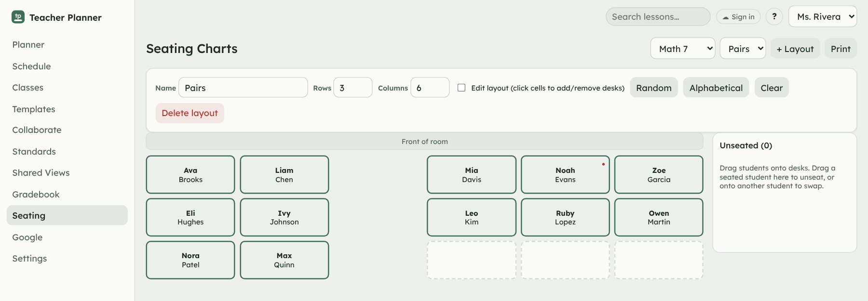Open the Math 7 class dropdown
The width and height of the screenshot is (868, 301).
click(683, 49)
